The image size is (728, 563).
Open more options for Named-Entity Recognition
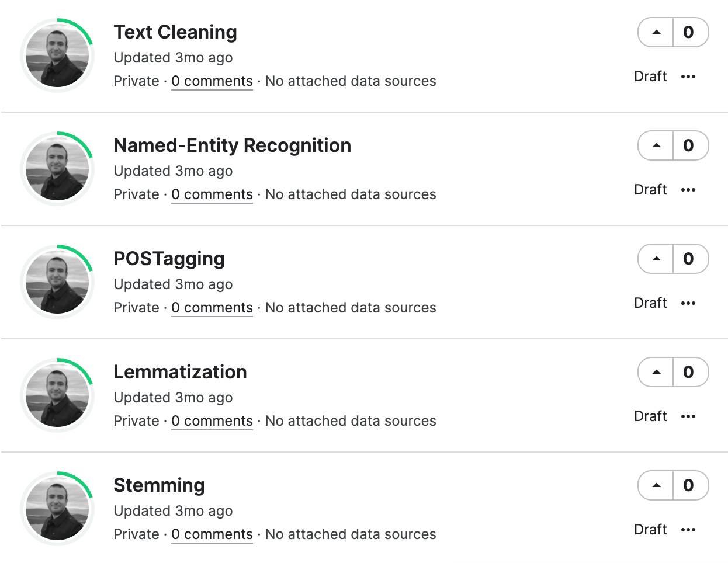coord(688,190)
